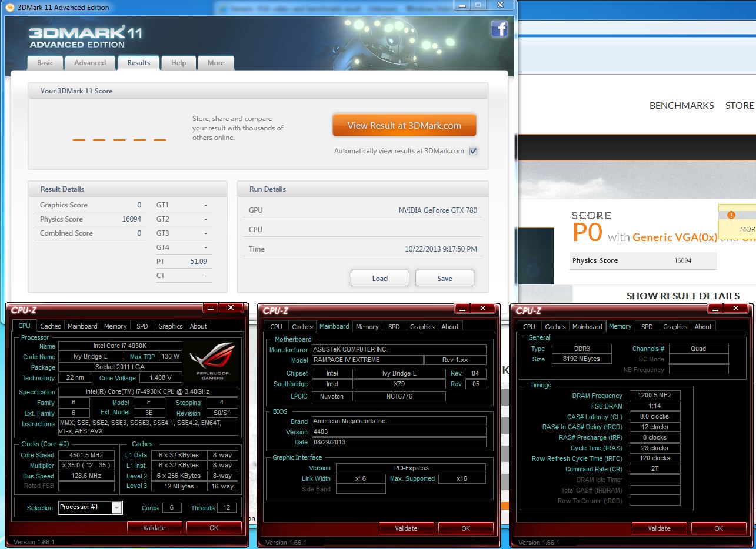Open the Advanced tab in 3DMark
Image resolution: width=756 pixels, height=549 pixels.
click(x=90, y=63)
